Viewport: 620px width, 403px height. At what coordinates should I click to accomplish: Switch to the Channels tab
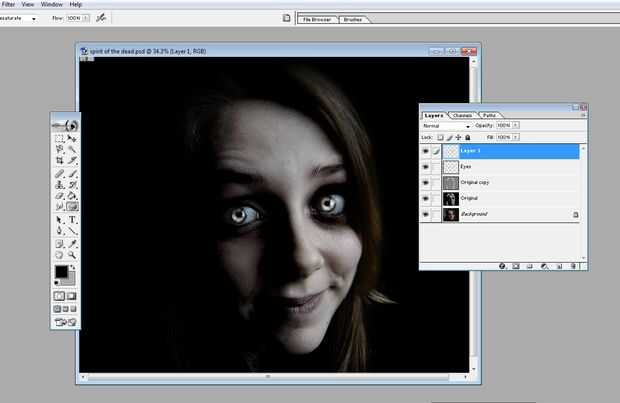[x=463, y=115]
